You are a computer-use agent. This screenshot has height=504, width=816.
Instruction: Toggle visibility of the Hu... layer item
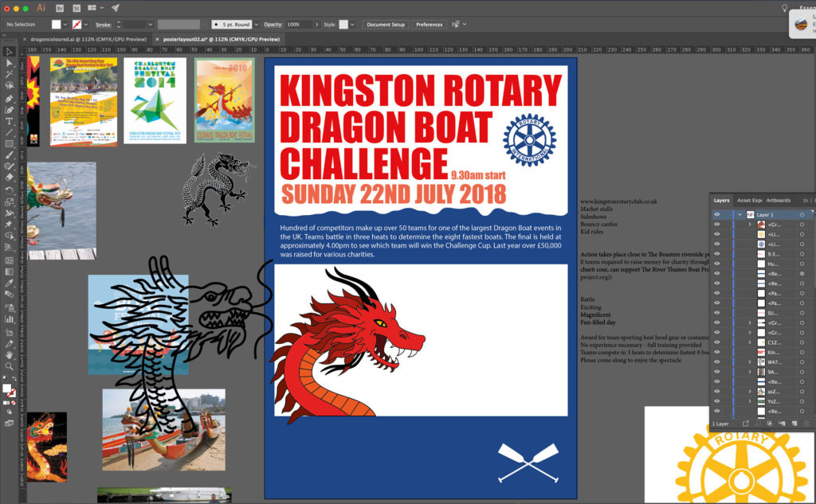pos(716,264)
